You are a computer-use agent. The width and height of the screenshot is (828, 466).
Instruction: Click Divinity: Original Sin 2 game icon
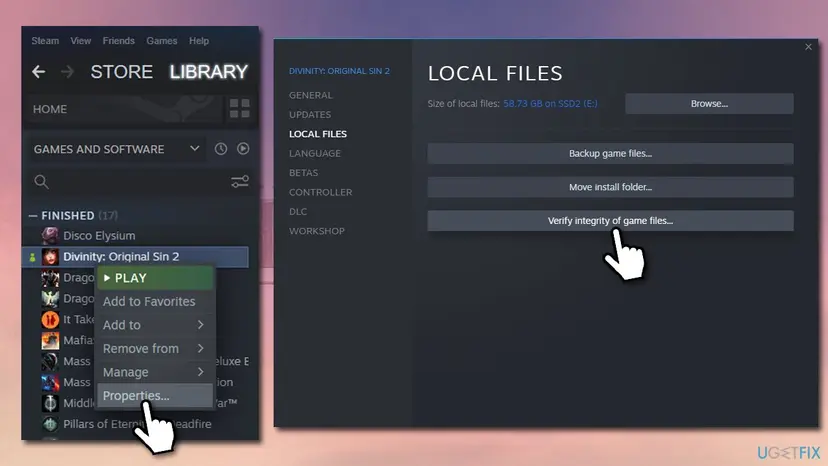pyautogui.click(x=50, y=257)
